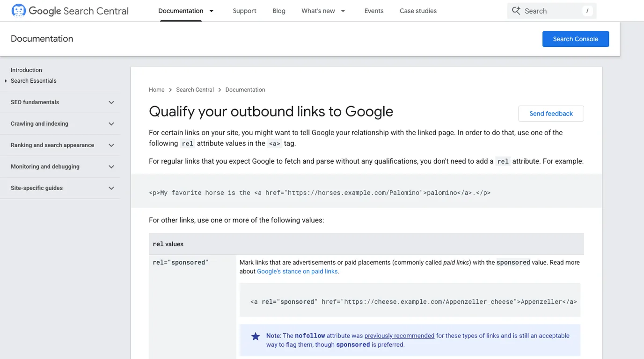644x359 pixels.
Task: Go to Search Central breadcrumb link
Action: point(195,90)
